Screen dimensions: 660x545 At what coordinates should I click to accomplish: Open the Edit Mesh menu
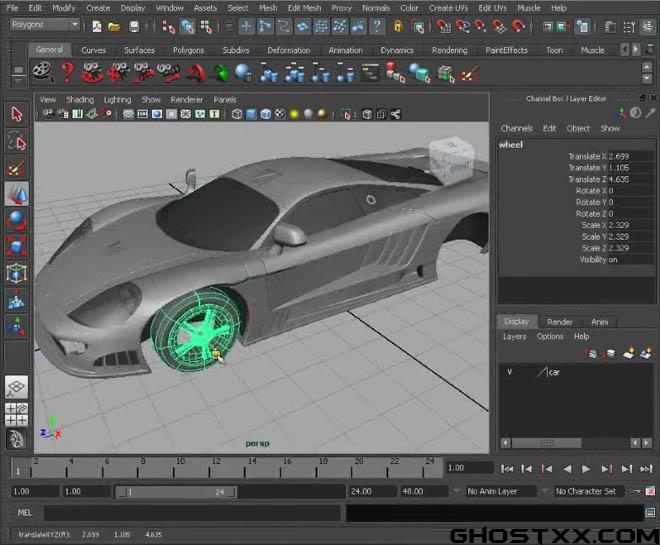(x=304, y=8)
